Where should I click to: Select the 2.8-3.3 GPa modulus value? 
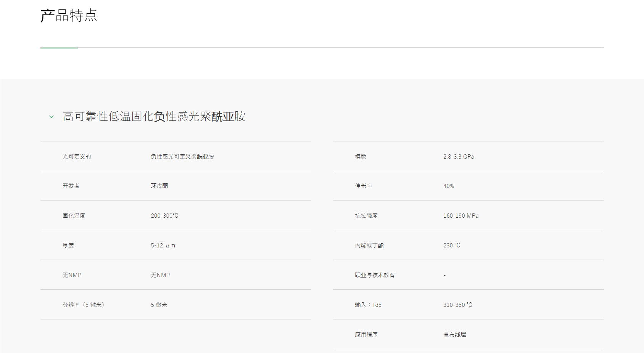(458, 157)
